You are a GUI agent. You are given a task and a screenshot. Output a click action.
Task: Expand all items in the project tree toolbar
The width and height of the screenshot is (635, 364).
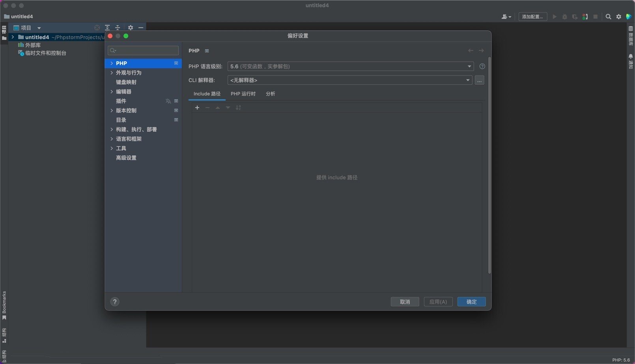(107, 27)
